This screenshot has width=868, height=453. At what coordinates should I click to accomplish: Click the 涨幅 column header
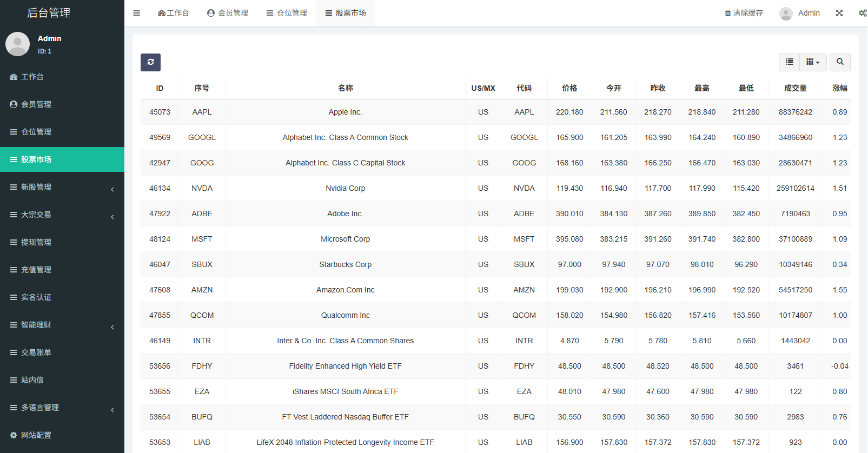(x=839, y=88)
